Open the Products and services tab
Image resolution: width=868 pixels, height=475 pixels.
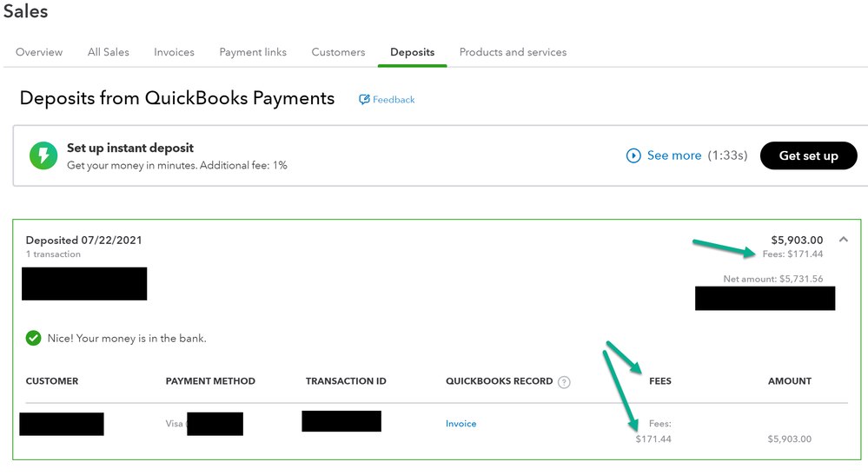click(x=513, y=52)
